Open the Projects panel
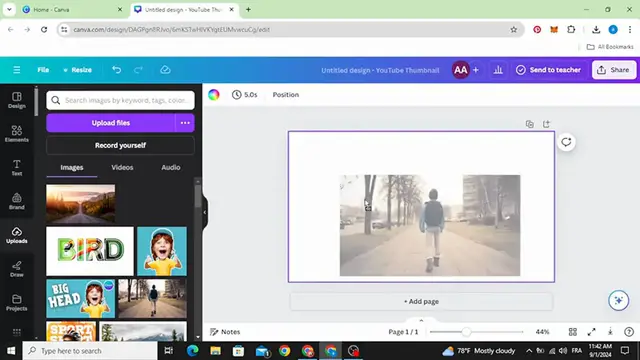640x360 pixels. [x=17, y=303]
